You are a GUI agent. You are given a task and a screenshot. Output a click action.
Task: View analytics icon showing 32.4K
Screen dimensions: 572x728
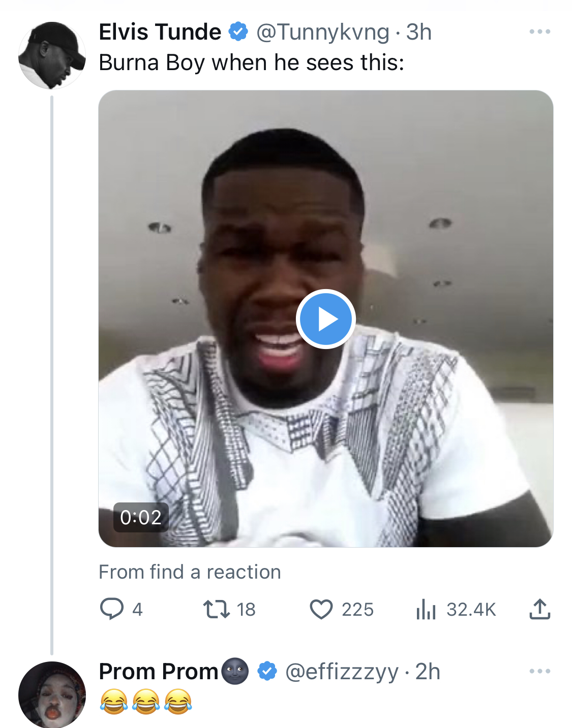pyautogui.click(x=426, y=609)
